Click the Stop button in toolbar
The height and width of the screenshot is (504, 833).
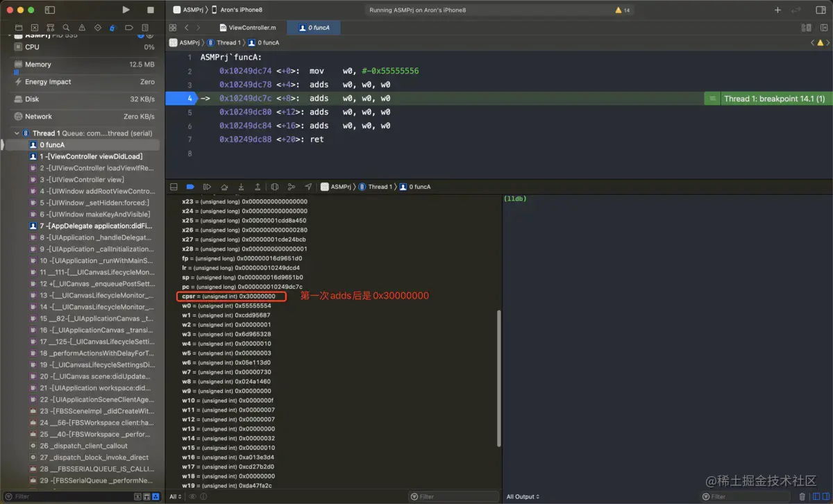coord(151,10)
